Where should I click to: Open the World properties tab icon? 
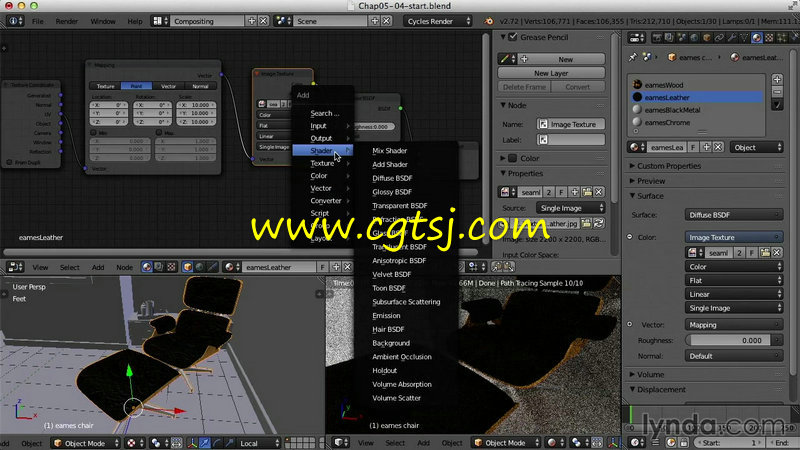694,37
